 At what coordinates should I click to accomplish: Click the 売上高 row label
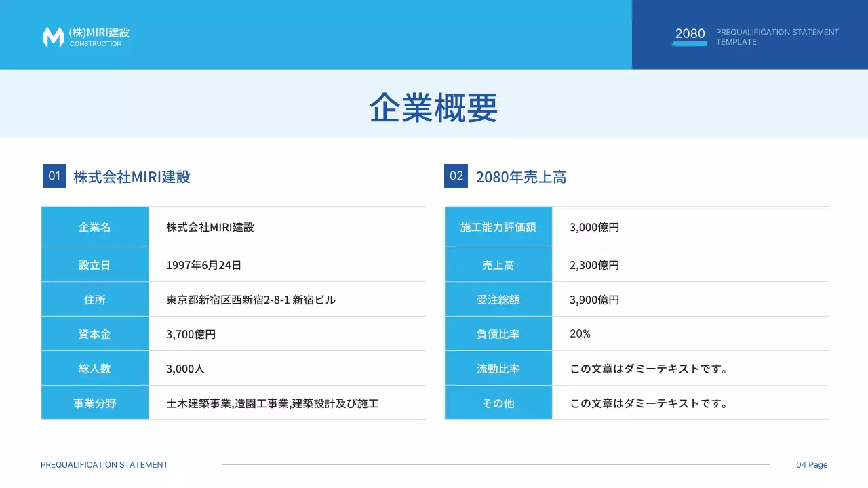(x=498, y=264)
